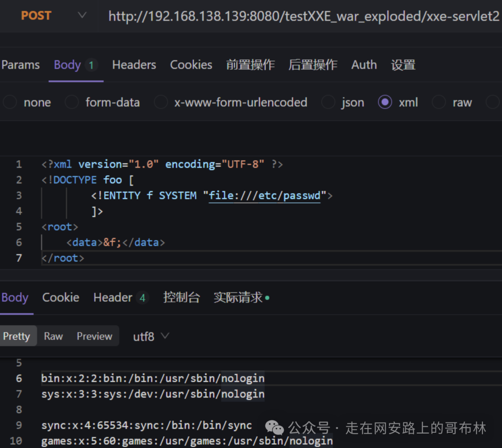
Task: Select the raw body type
Action: click(x=452, y=102)
